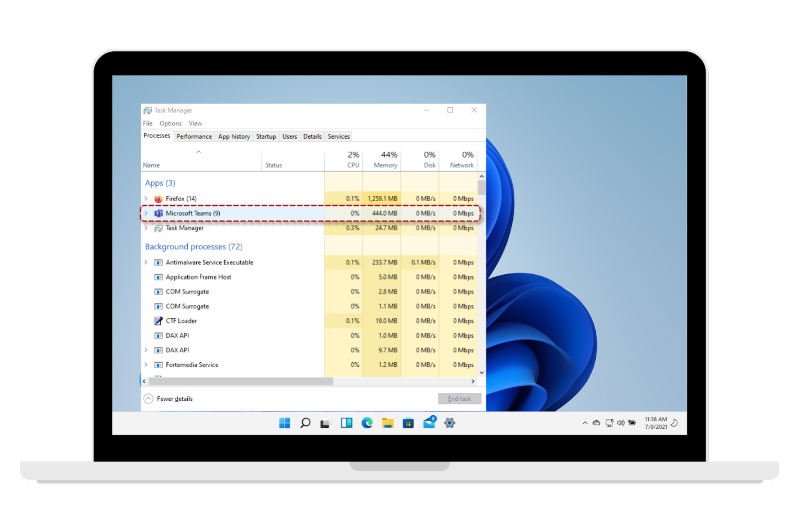Click the Background processes (72) heading

194,247
